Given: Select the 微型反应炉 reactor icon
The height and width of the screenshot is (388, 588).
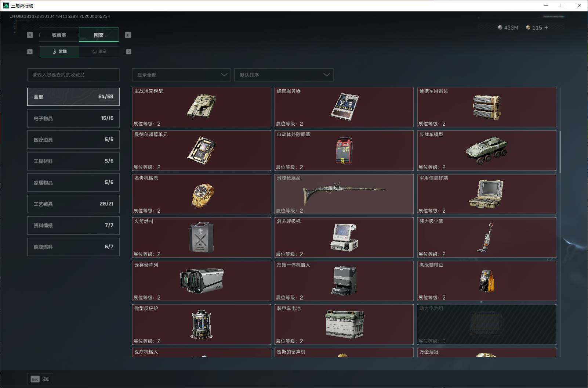Looking at the screenshot, I should click(x=202, y=324).
